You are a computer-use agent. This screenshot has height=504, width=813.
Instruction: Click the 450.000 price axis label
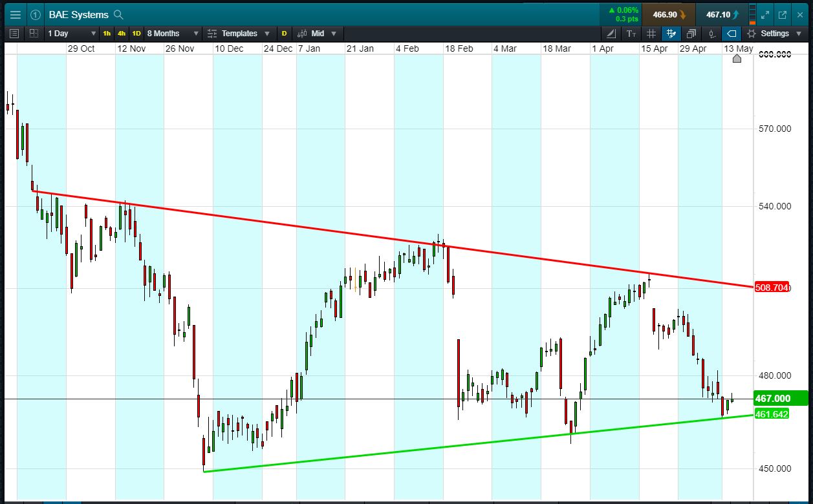click(x=775, y=468)
